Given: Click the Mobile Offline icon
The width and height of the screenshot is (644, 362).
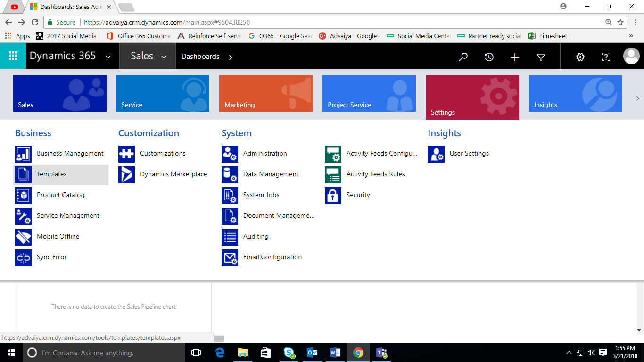Looking at the screenshot, I should (x=23, y=237).
